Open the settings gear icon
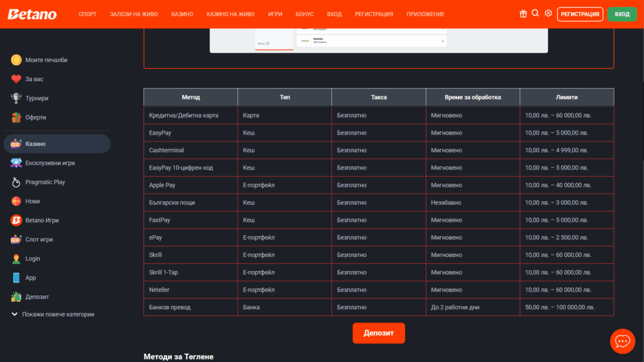Image resolution: width=644 pixels, height=362 pixels. coord(548,13)
